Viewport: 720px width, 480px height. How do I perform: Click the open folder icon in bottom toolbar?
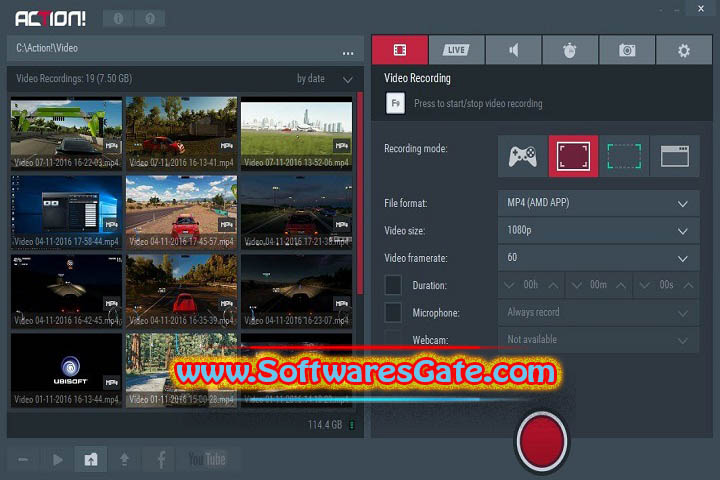[91, 459]
